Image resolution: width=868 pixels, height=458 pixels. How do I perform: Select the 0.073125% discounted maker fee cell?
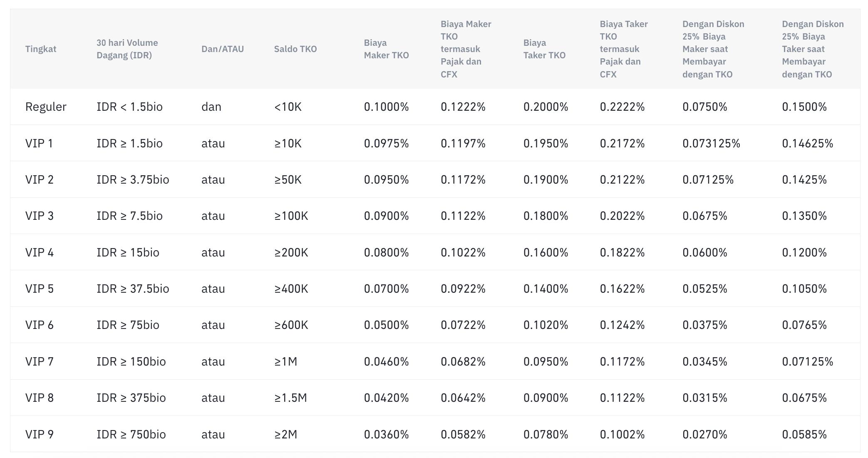click(x=711, y=143)
